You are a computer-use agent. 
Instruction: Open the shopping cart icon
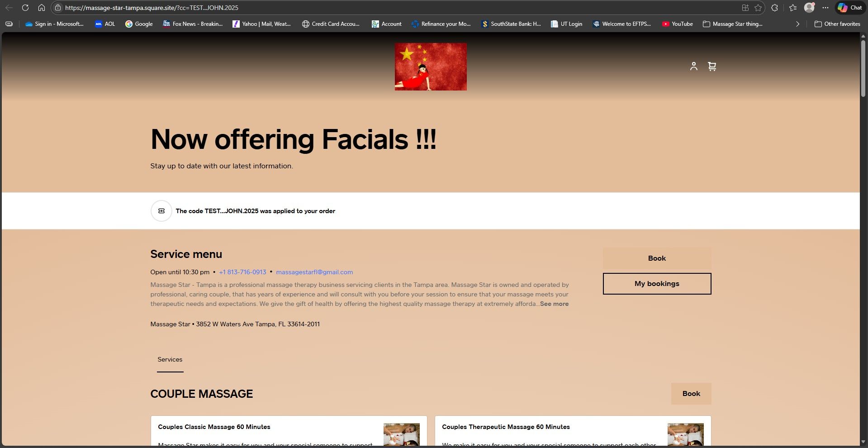click(x=712, y=67)
